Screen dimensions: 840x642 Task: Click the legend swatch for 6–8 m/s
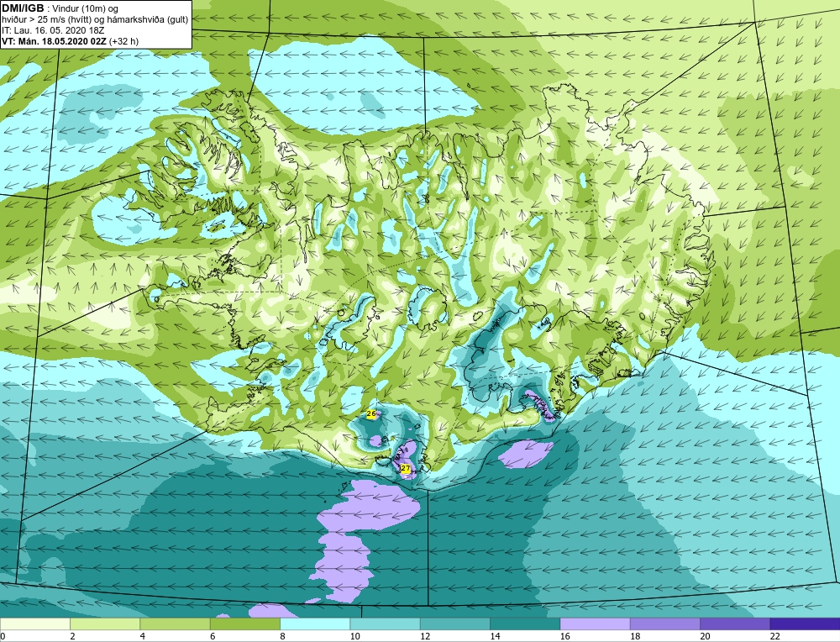click(x=244, y=624)
